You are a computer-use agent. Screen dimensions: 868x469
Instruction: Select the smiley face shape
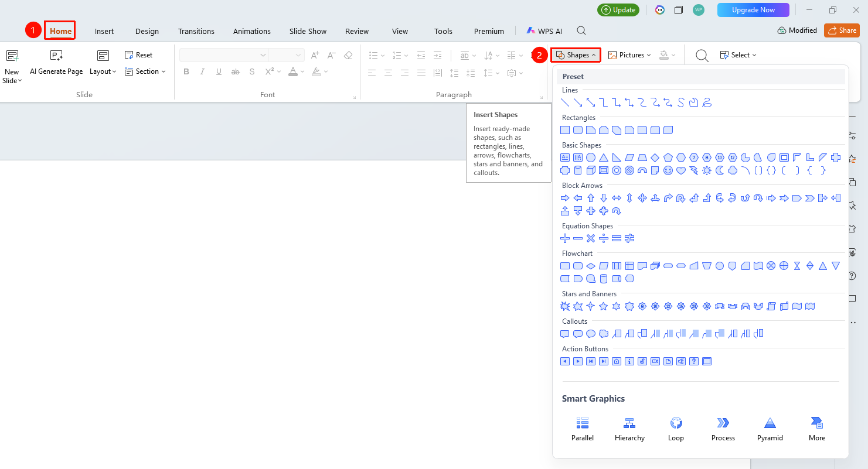pos(668,170)
